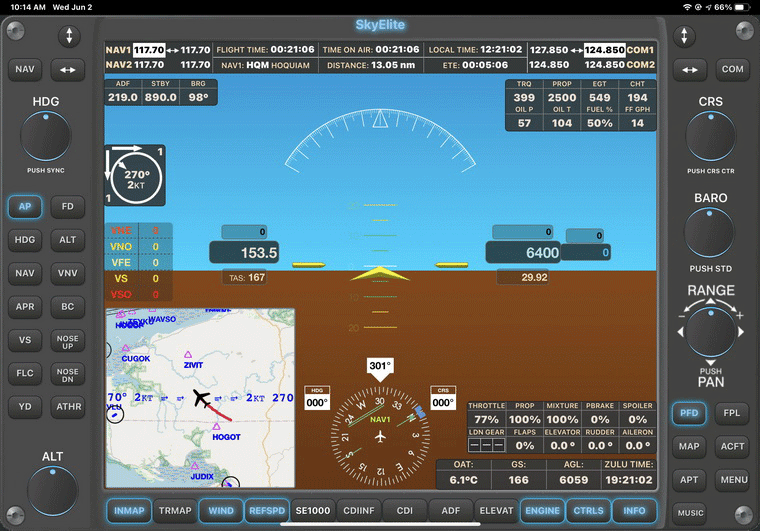Toggle the AP autopilot button
This screenshot has width=760, height=531.
[25, 207]
